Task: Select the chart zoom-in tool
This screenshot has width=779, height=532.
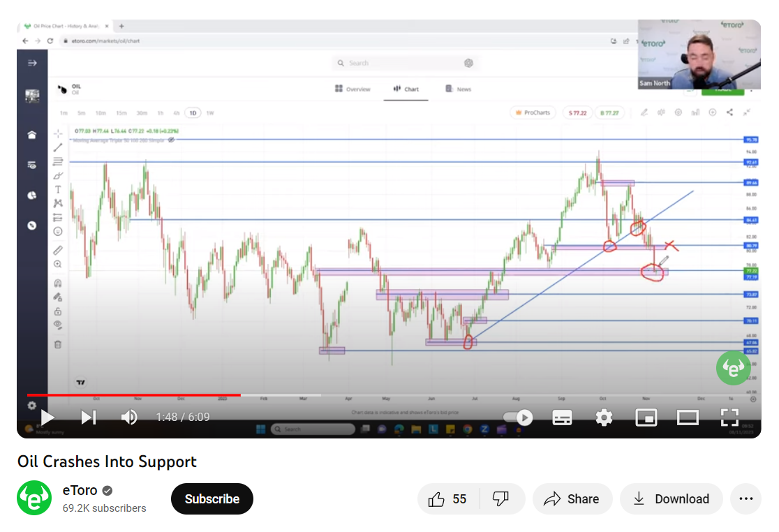Action: coord(58,265)
